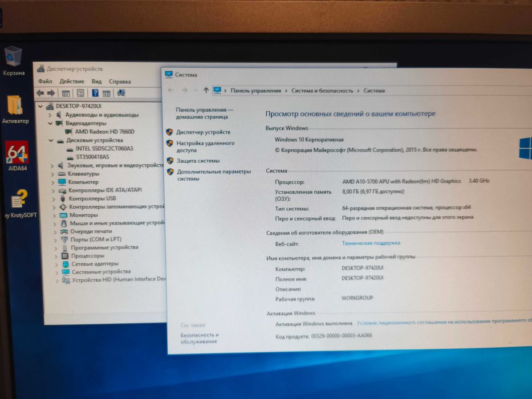Open Безопасность и обслуживание link
532x399 pixels.
point(200,338)
